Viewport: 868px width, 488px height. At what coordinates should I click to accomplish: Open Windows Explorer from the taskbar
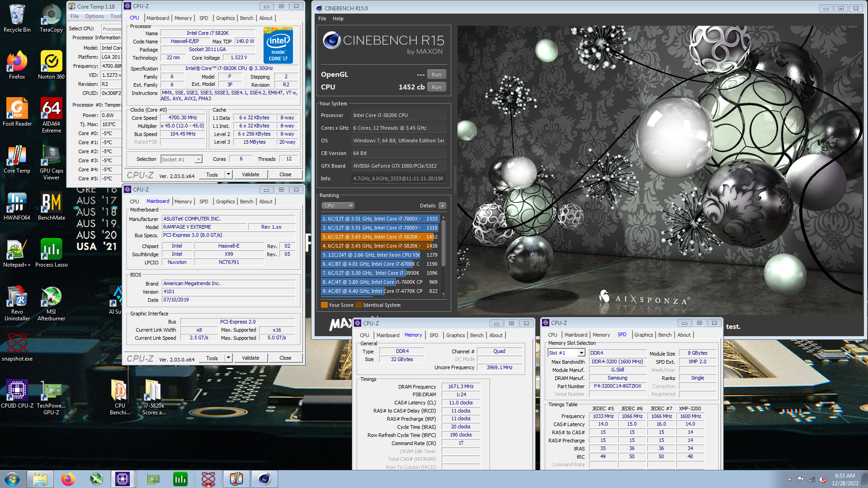point(40,479)
